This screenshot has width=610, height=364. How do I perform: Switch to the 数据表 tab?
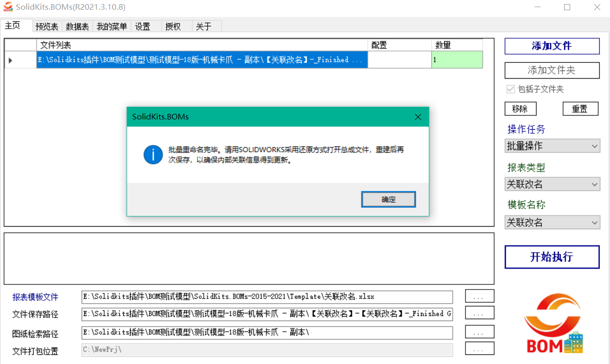77,26
